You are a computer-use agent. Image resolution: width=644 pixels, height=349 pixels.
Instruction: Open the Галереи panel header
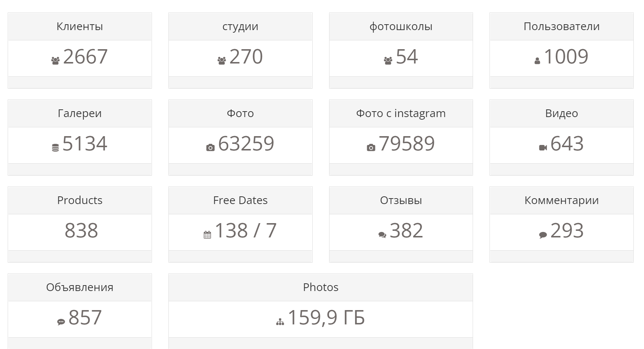point(80,113)
